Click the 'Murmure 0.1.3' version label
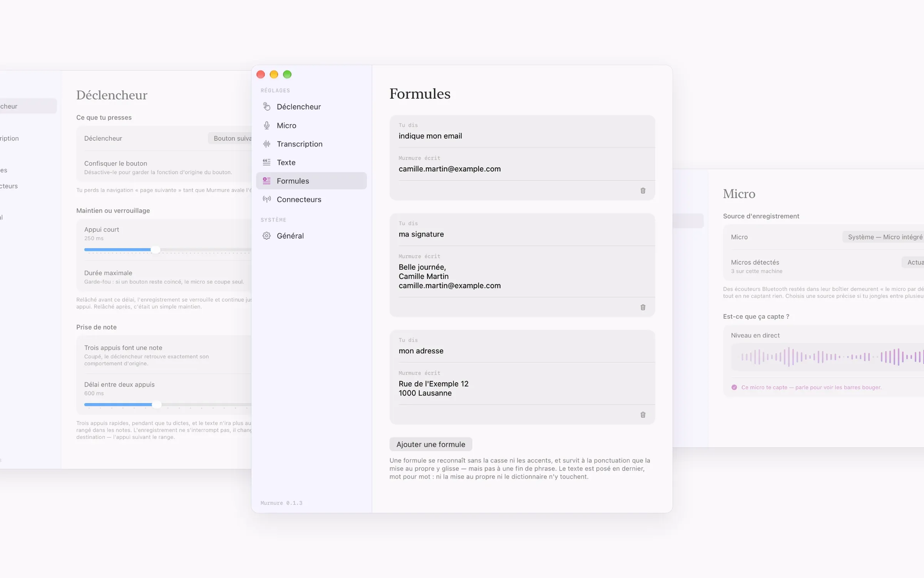924x578 pixels. [x=281, y=503]
